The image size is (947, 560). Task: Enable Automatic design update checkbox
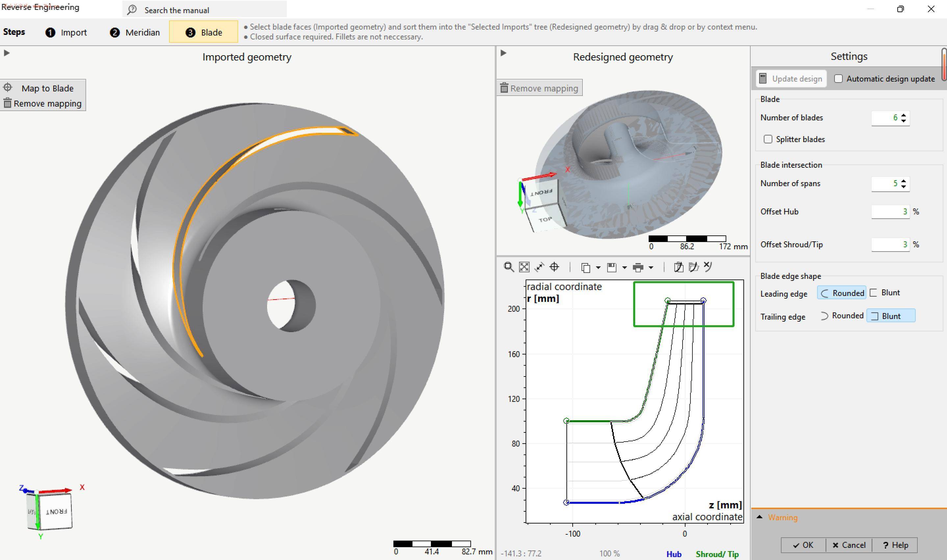tap(838, 79)
